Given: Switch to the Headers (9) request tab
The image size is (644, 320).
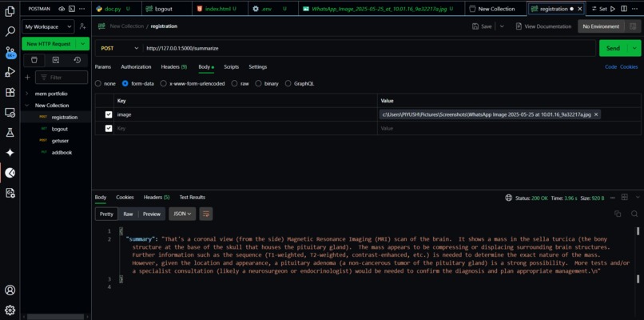Looking at the screenshot, I should pyautogui.click(x=174, y=66).
